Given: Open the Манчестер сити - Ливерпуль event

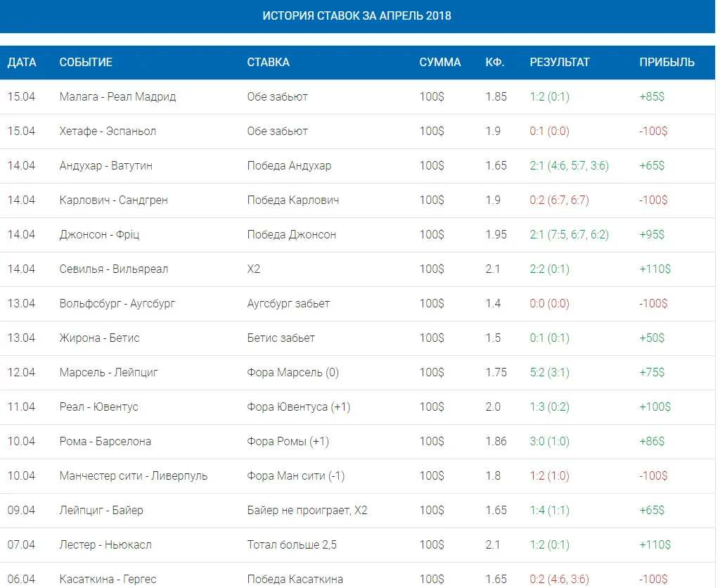Looking at the screenshot, I should pyautogui.click(x=133, y=476).
